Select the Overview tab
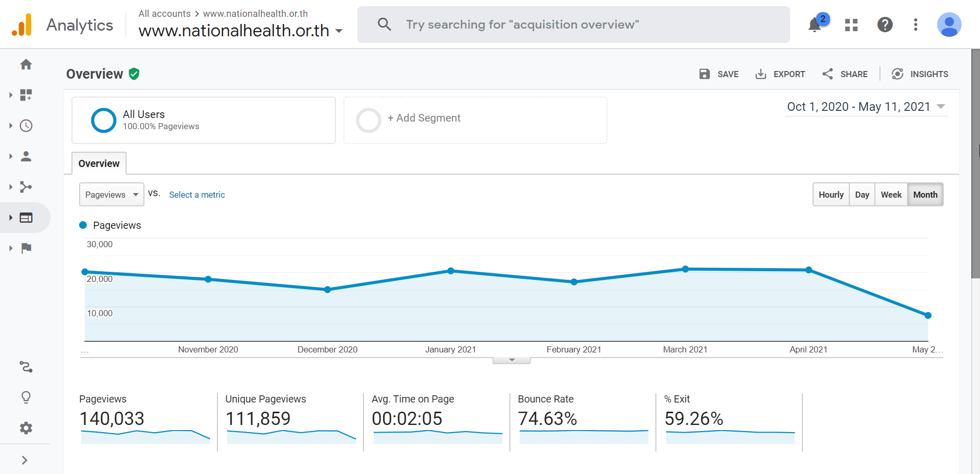Image resolution: width=980 pixels, height=474 pixels. coord(99,163)
